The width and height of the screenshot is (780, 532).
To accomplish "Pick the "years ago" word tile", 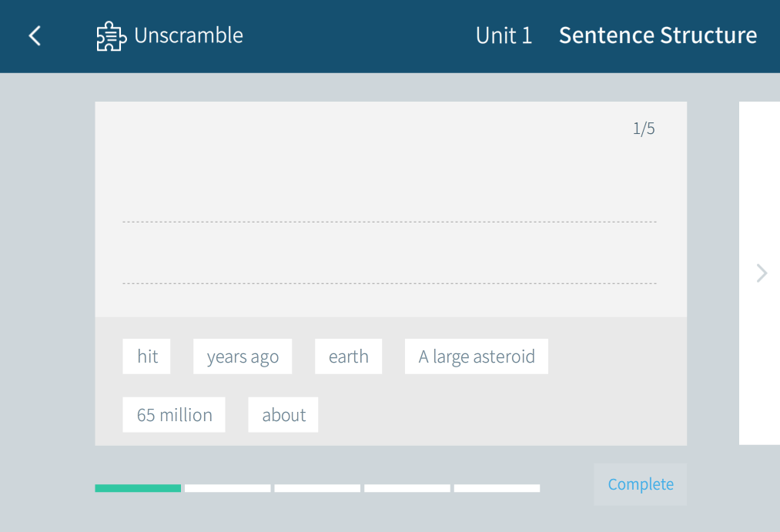I will [243, 356].
